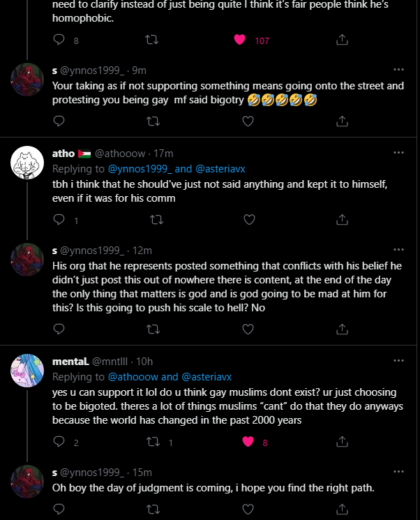The height and width of the screenshot is (520, 420).
Task: Share the top tweet with 107 likes
Action: coord(343,40)
